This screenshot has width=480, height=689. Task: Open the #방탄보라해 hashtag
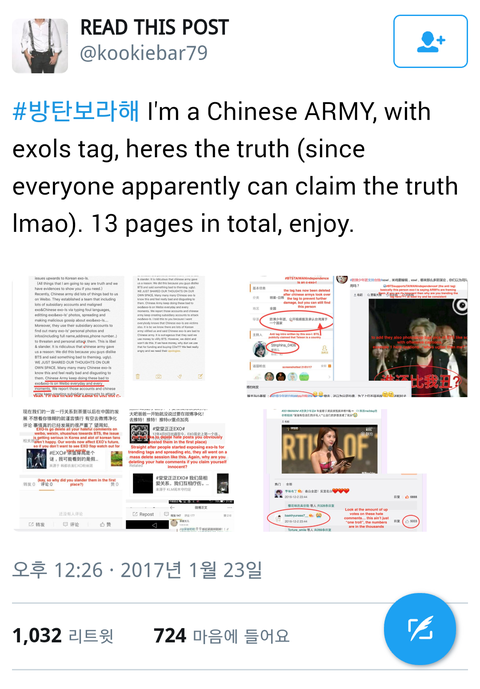pyautogui.click(x=76, y=111)
